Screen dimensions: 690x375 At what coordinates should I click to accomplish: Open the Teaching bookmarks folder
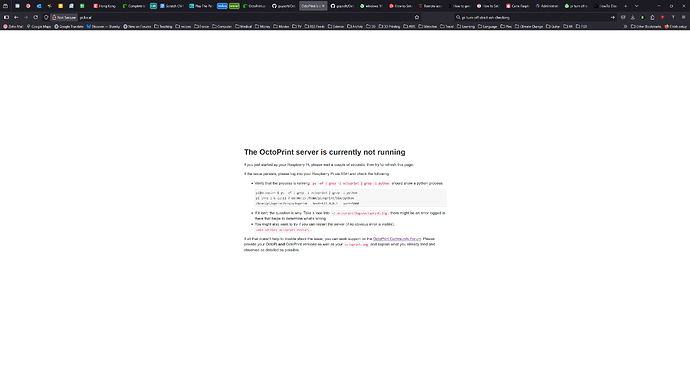(x=163, y=26)
